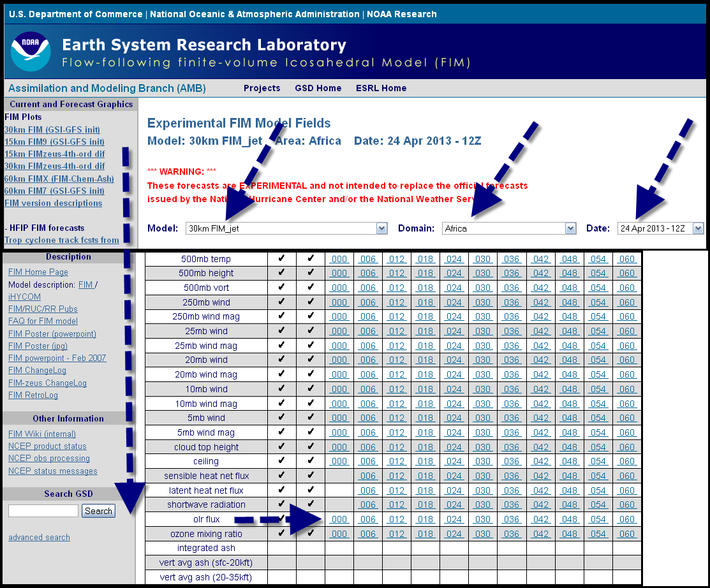Open the 054 forecast for ozone mixing ratio
Viewport: 710px width, 588px height.
tap(598, 534)
